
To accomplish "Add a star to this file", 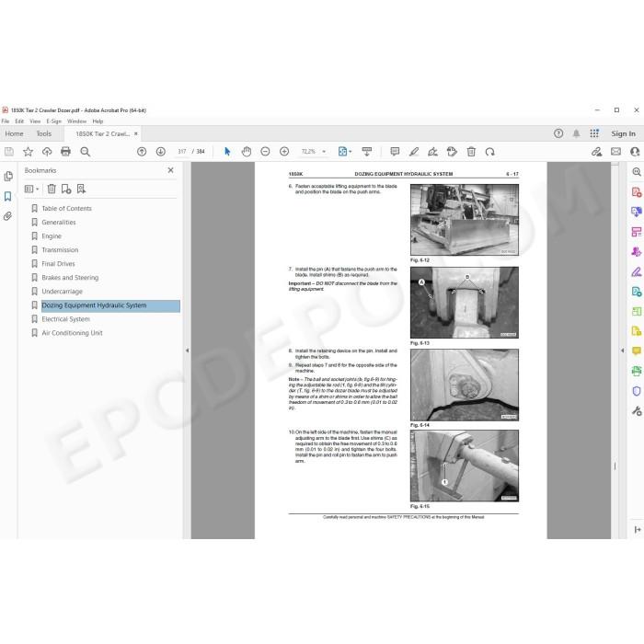I will click(x=28, y=152).
